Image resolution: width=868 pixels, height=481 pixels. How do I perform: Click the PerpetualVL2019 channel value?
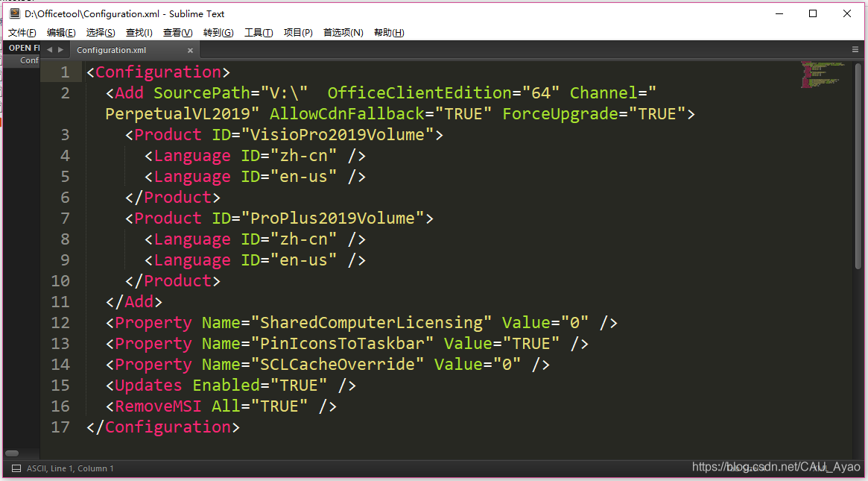click(x=177, y=113)
